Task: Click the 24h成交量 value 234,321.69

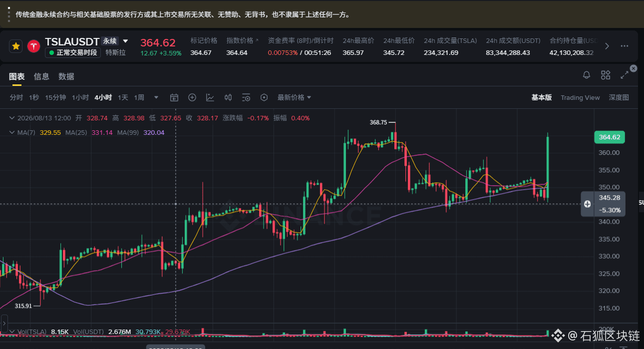Action: point(441,52)
